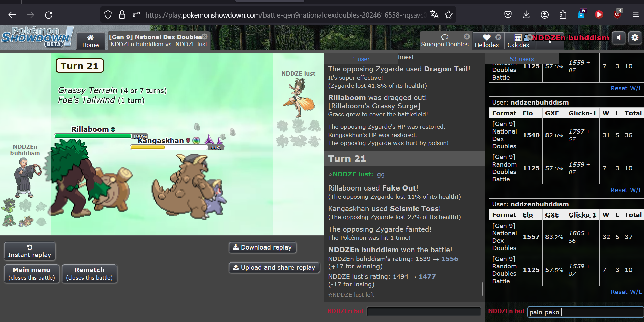
Task: Close the National Dex Doubles battle tab
Action: [205, 36]
